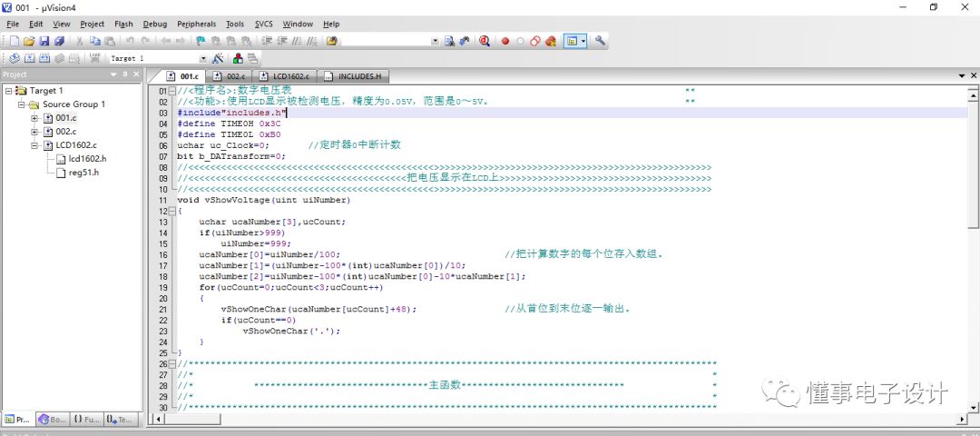This screenshot has width=980, height=436.
Task: Open the Peripherals menu
Action: 196,24
